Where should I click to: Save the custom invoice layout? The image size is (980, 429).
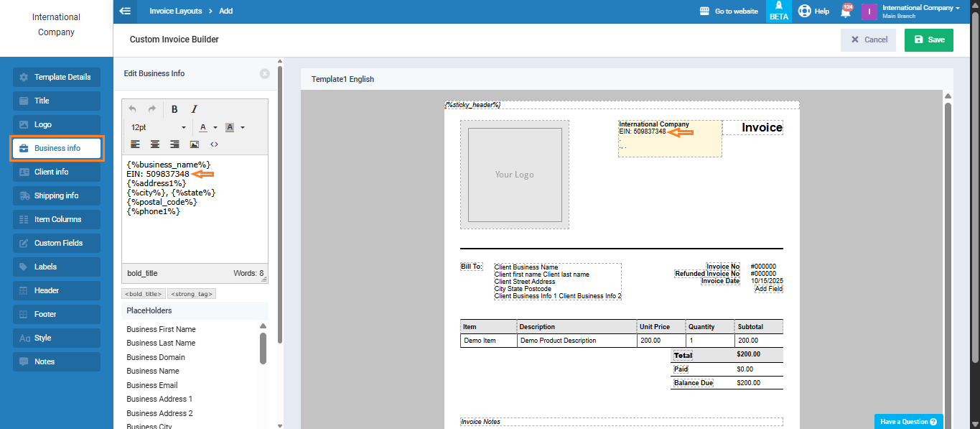pos(928,40)
